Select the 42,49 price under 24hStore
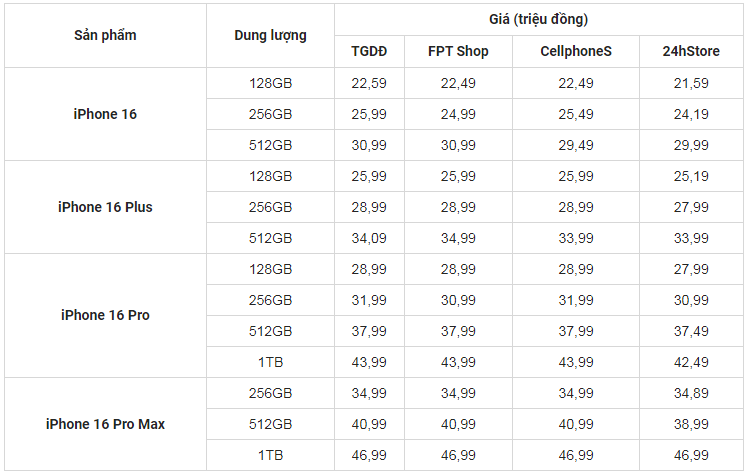The height and width of the screenshot is (472, 747). pyautogui.click(x=691, y=362)
